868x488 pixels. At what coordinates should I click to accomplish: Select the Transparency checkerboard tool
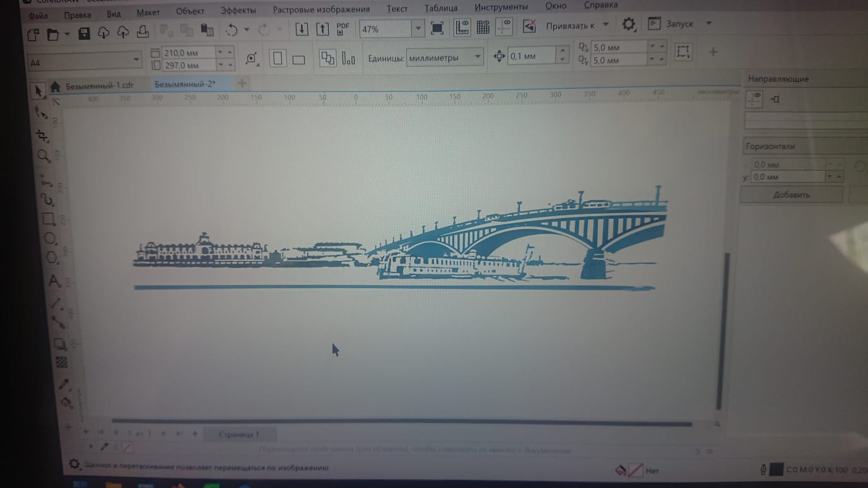(x=62, y=363)
